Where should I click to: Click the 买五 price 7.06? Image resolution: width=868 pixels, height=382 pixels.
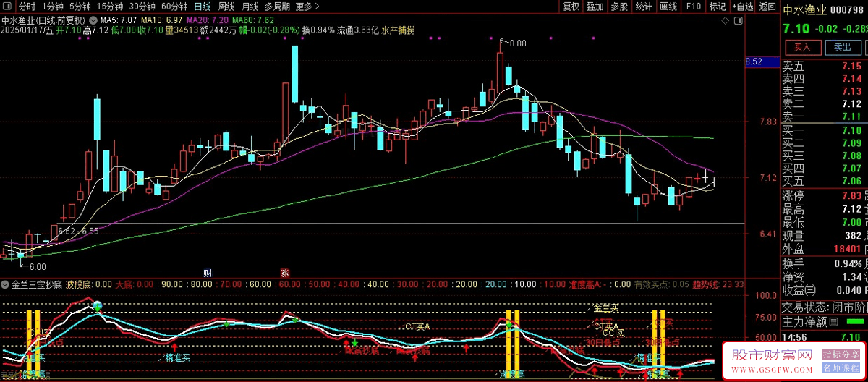(x=851, y=181)
